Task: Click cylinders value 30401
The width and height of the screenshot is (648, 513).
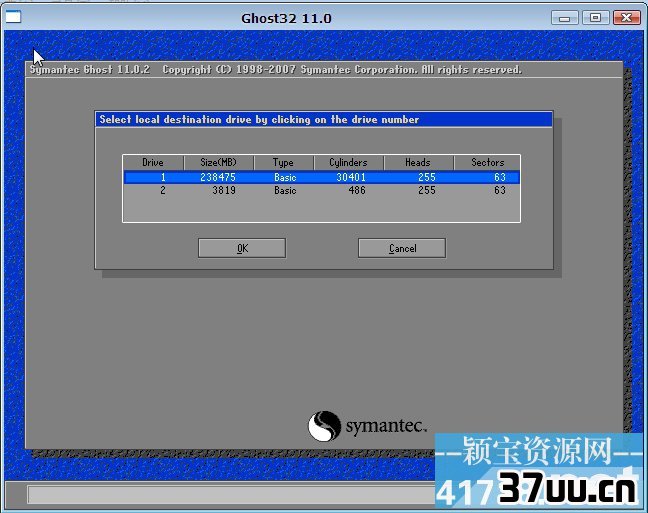Action: coord(351,177)
